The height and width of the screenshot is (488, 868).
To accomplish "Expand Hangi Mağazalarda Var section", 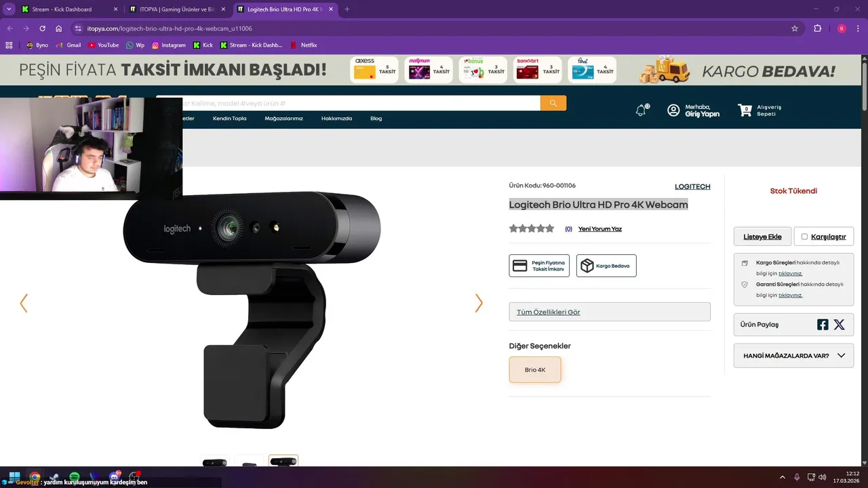I will point(793,355).
